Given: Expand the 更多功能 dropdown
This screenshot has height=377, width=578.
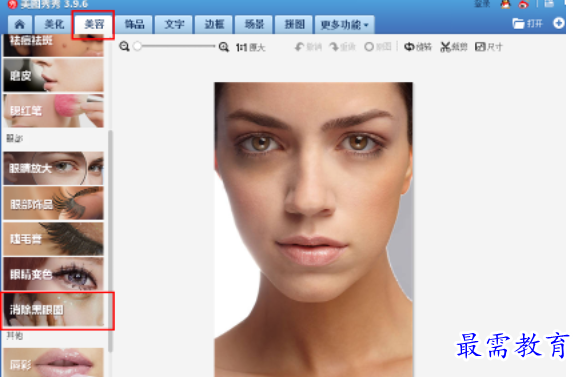Looking at the screenshot, I should tap(344, 25).
